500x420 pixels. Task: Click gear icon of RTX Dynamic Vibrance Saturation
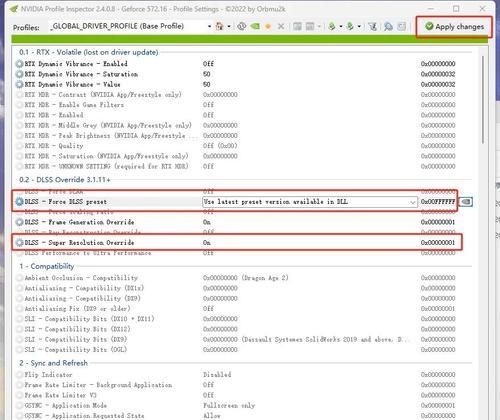[x=20, y=74]
